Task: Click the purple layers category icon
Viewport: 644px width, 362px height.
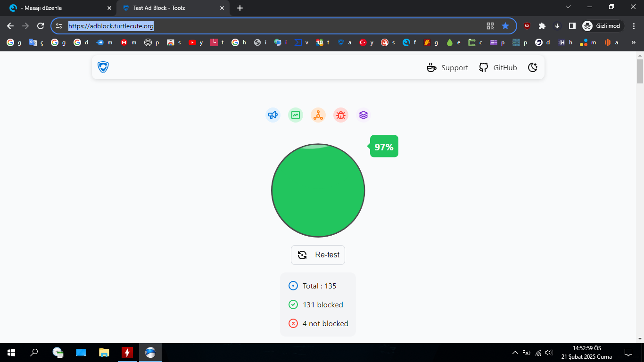Action: click(363, 115)
